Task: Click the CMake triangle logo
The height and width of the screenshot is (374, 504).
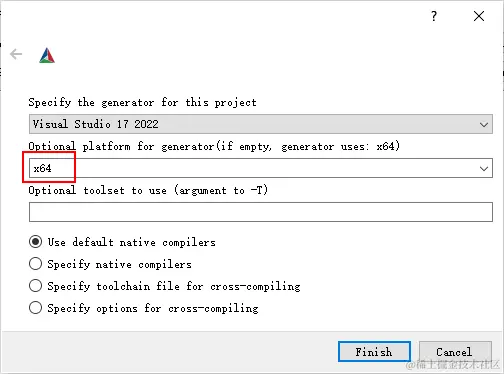Action: [x=47, y=55]
